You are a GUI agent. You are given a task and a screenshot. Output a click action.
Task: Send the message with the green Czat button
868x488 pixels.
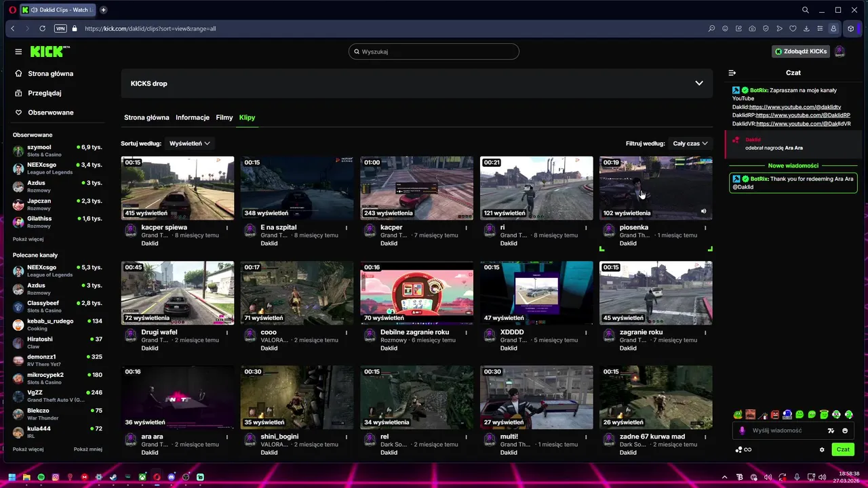click(843, 449)
